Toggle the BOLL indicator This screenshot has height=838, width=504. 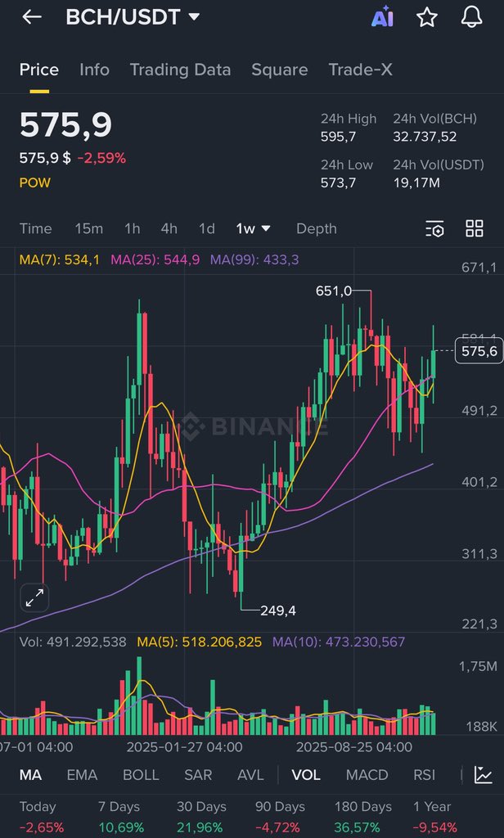click(141, 775)
